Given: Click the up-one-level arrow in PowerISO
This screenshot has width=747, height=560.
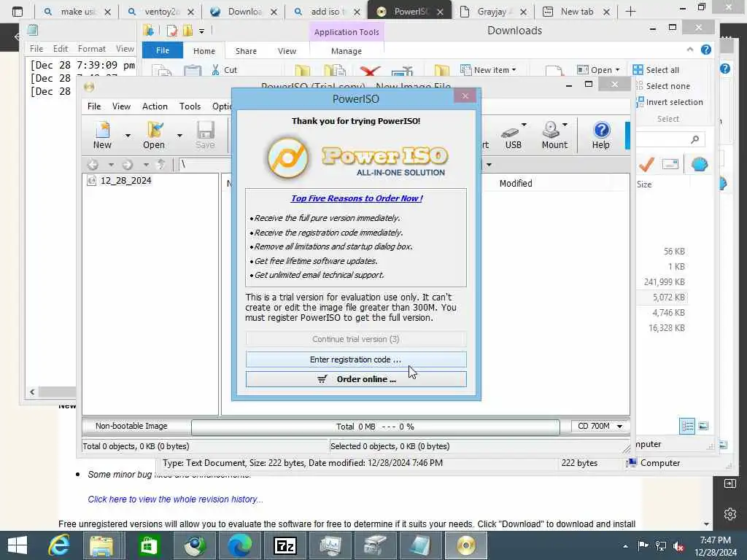Looking at the screenshot, I should (161, 164).
